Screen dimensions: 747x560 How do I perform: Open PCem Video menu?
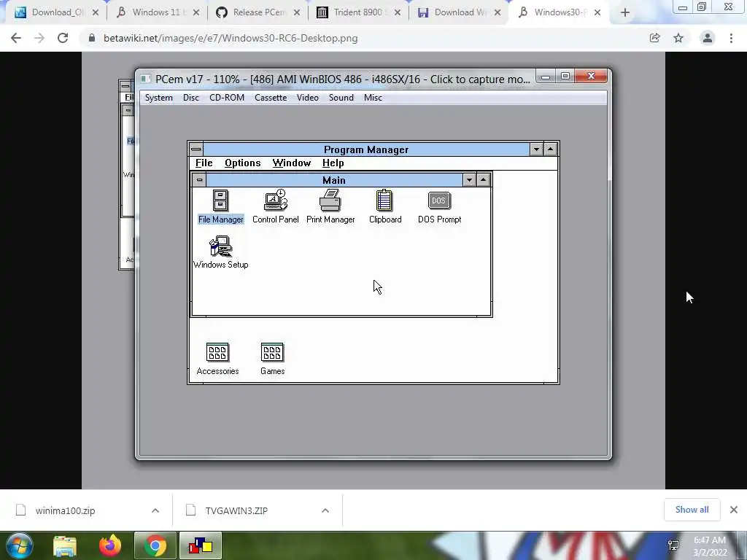click(x=307, y=98)
